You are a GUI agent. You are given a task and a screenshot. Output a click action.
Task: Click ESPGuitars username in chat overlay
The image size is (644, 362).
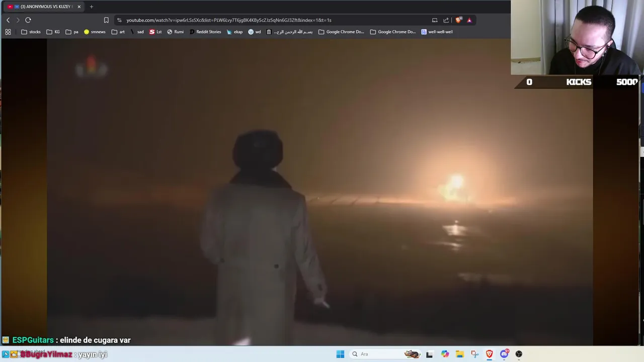tap(33, 340)
